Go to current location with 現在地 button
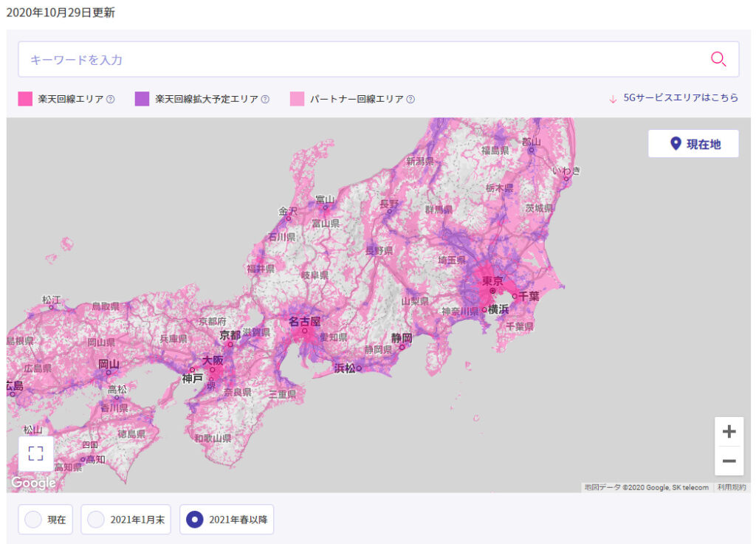 tap(693, 144)
